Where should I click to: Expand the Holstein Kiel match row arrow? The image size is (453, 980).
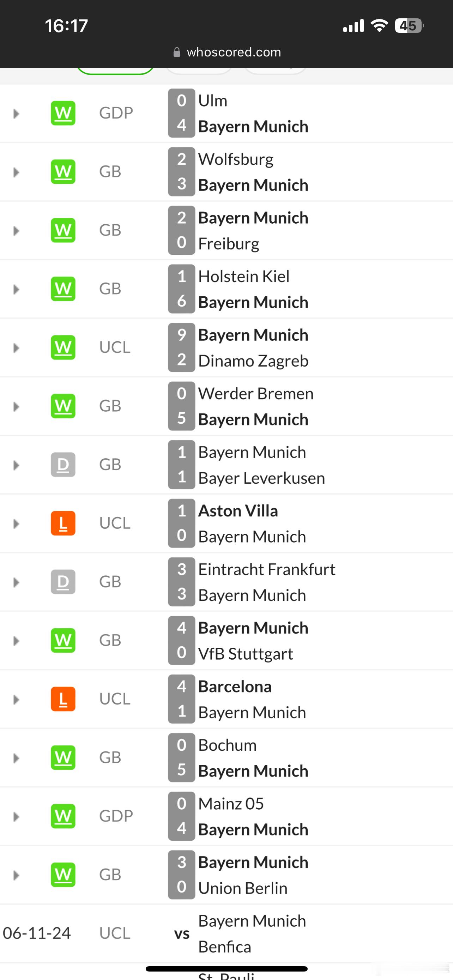point(16,290)
